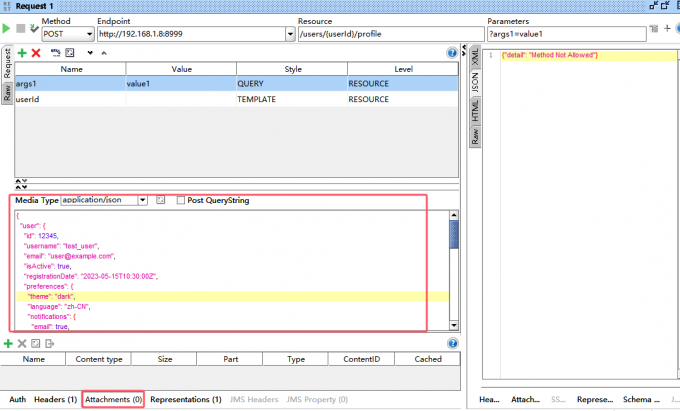
Task: Select the userId parameter row
Action: 236,99
